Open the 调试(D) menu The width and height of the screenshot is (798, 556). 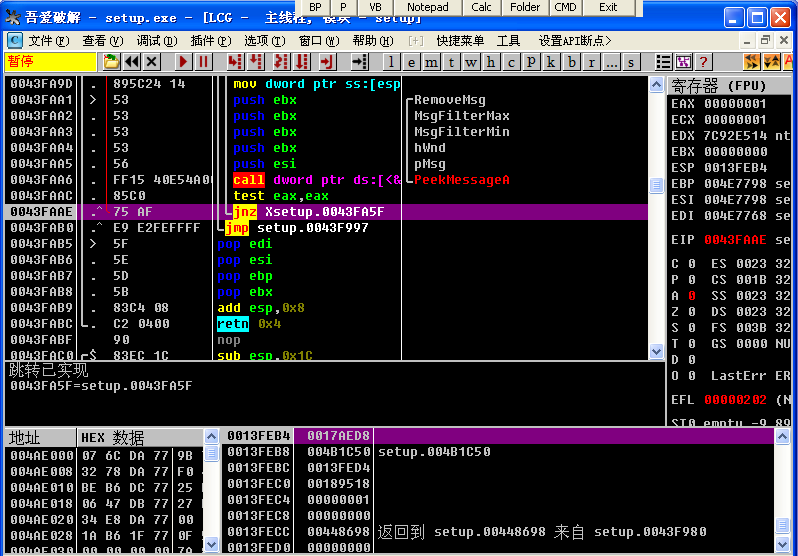pos(157,41)
